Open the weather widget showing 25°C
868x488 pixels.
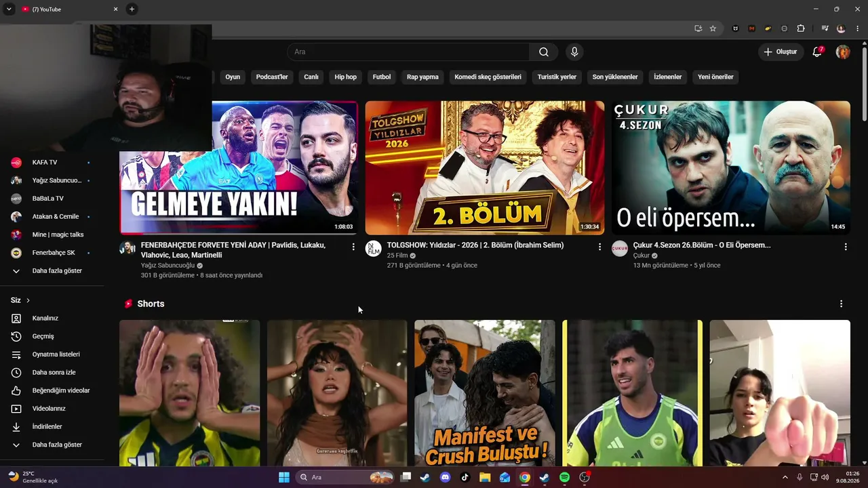point(33,477)
